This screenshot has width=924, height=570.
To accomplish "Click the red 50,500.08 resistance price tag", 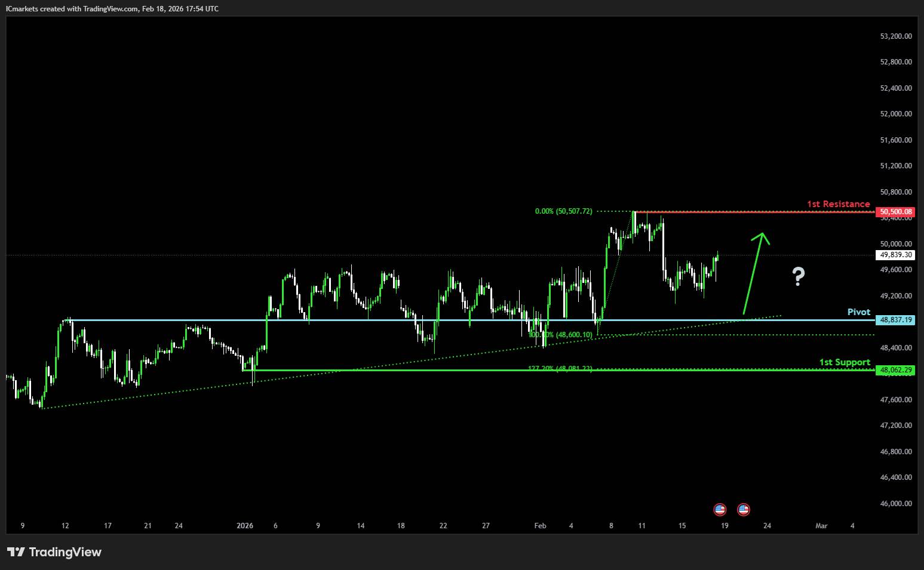I will [896, 212].
